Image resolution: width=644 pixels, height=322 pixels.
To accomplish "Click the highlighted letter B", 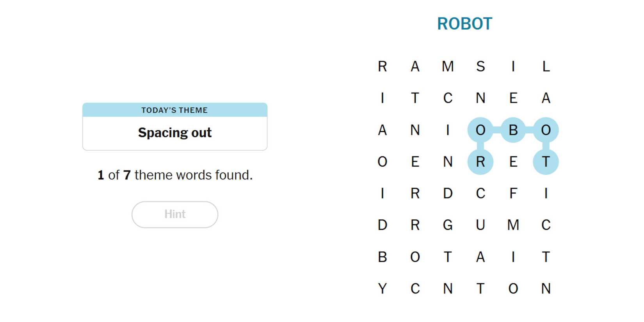I will click(513, 130).
